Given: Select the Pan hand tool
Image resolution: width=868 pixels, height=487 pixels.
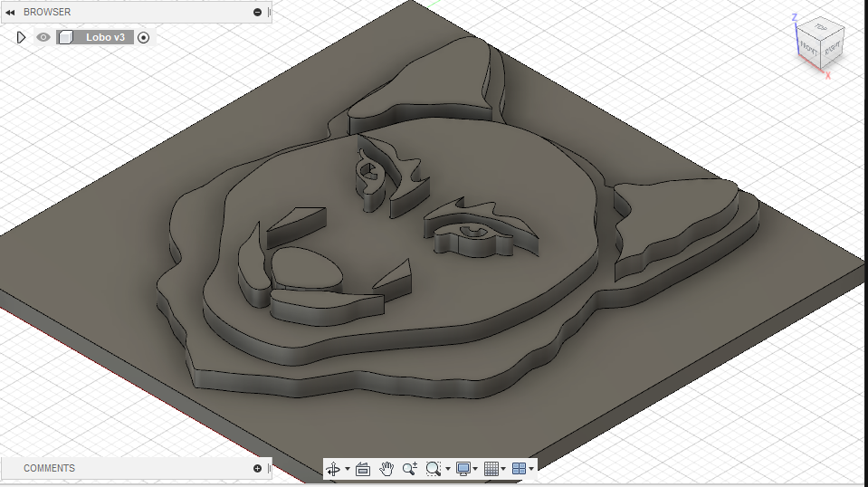Looking at the screenshot, I should [x=386, y=469].
